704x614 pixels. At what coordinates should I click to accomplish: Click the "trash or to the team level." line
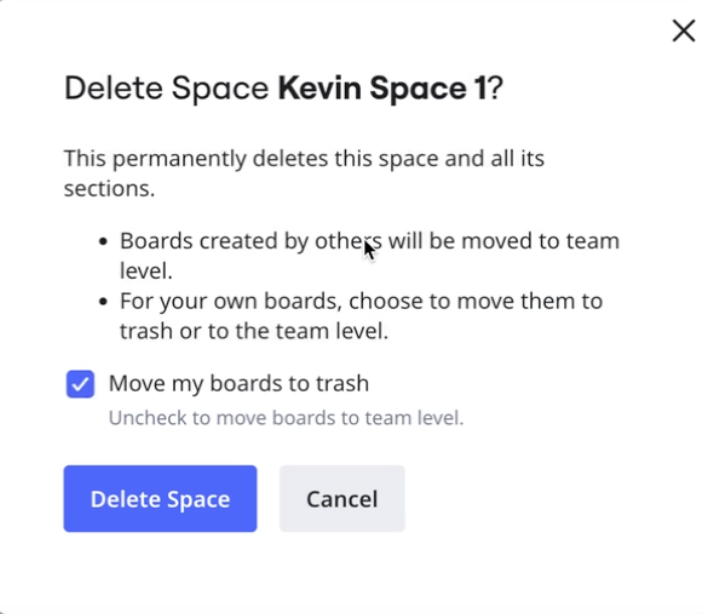tap(253, 331)
